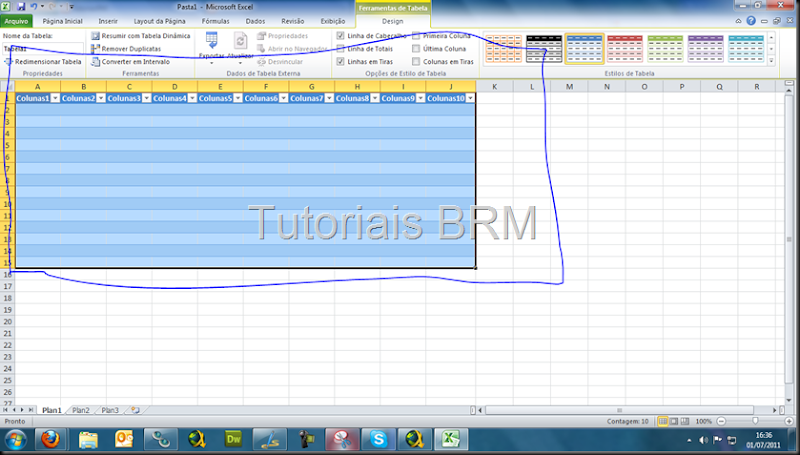Toggle Linha de Cabeçalho checkbox

coord(341,36)
